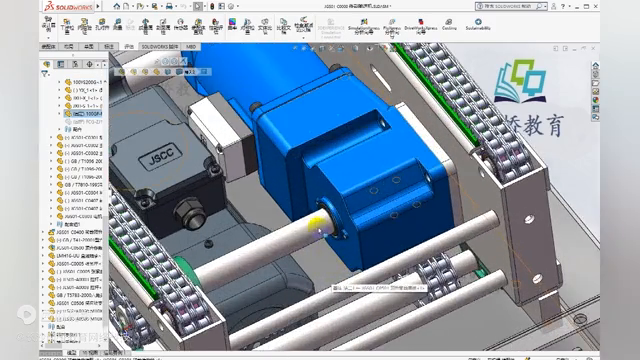Click the Home icon in the top toolbar
Screen dimensions: 640x360
(x=117, y=6)
